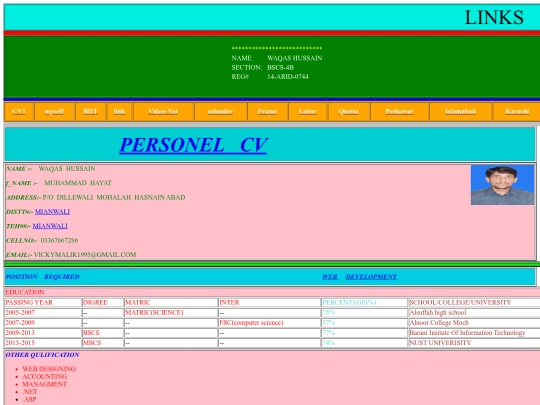Click the .ASP list item
The width and height of the screenshot is (540, 405).
click(29, 399)
